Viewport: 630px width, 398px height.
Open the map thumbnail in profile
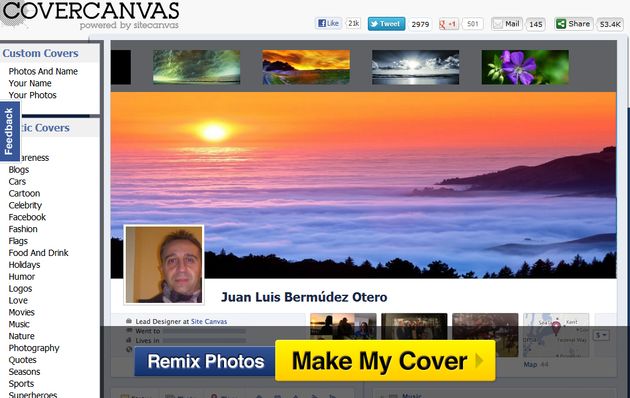point(556,335)
